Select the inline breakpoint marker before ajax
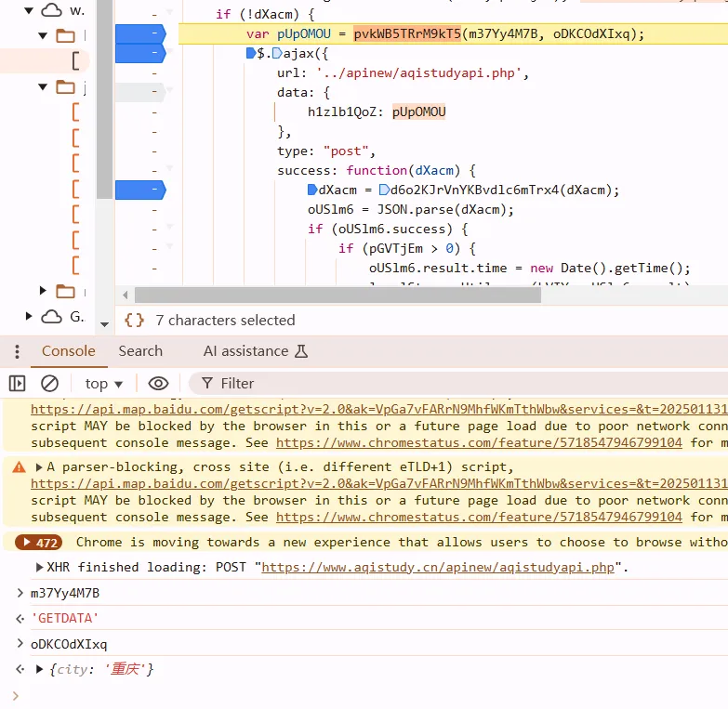This screenshot has width=728, height=709. click(277, 53)
